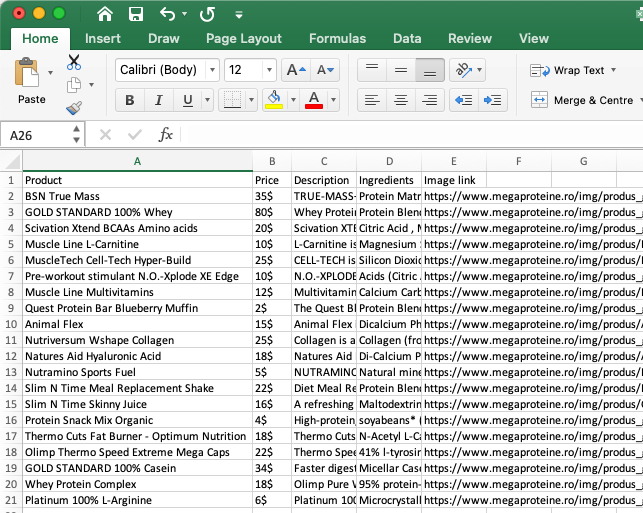
Task: Open the Page Layout tab
Action: pyautogui.click(x=244, y=38)
